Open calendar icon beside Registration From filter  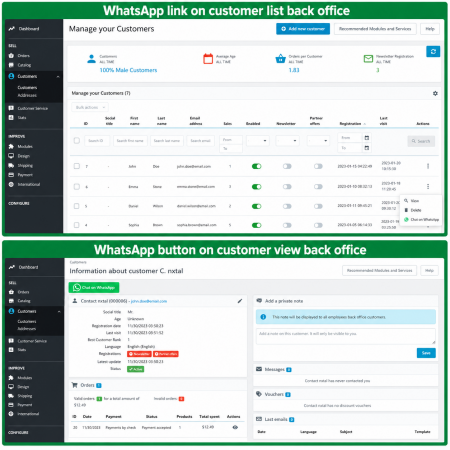(367, 138)
